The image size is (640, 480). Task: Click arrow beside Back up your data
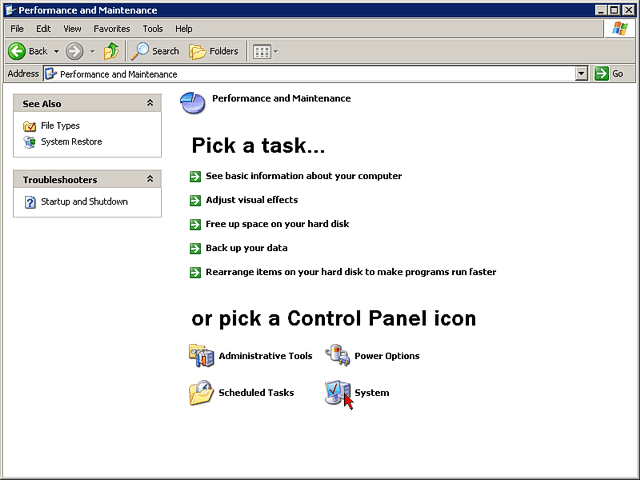pyautogui.click(x=196, y=249)
